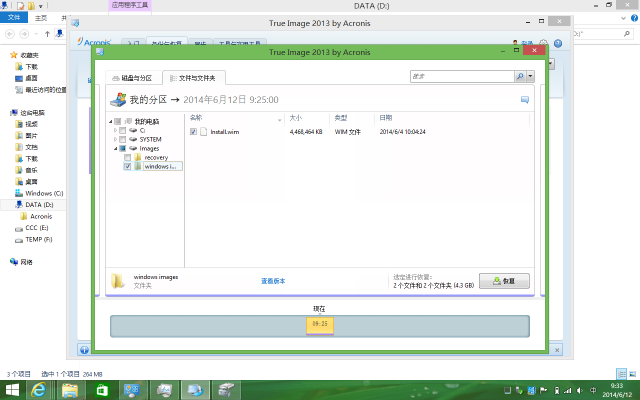
Task: Select the windows images folder row
Action: [x=153, y=166]
